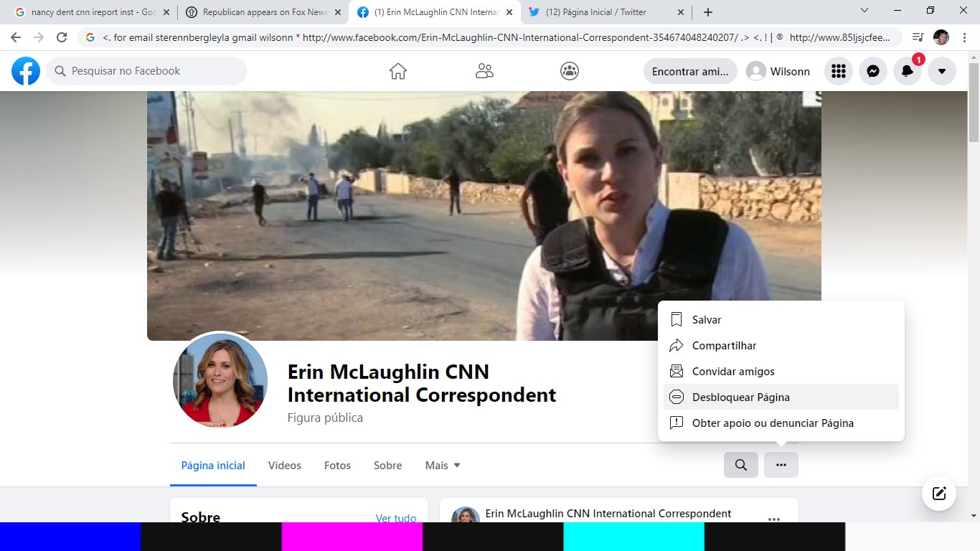Open the Página inicial page tab
This screenshot has width=980, height=551.
[x=213, y=466]
